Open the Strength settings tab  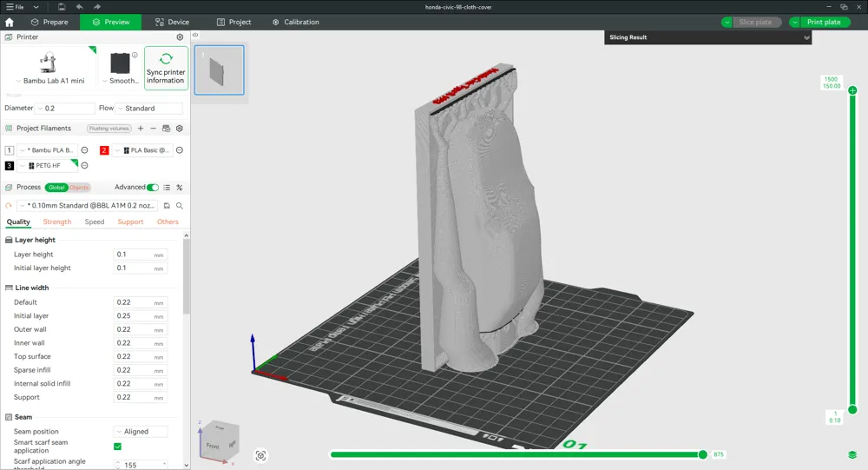point(57,222)
